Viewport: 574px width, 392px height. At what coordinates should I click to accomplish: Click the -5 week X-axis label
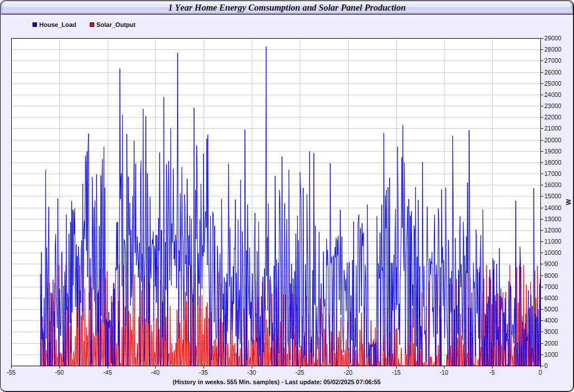click(x=492, y=372)
